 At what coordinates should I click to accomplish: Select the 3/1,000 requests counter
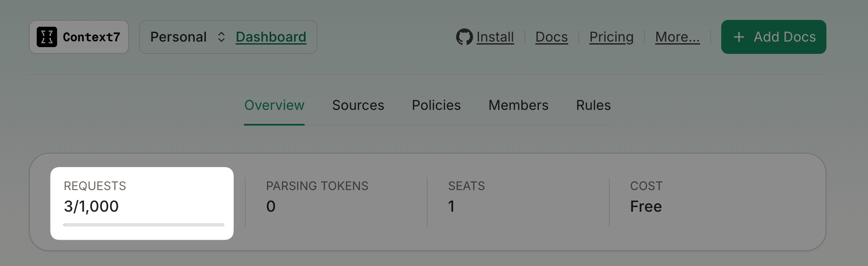tap(91, 207)
